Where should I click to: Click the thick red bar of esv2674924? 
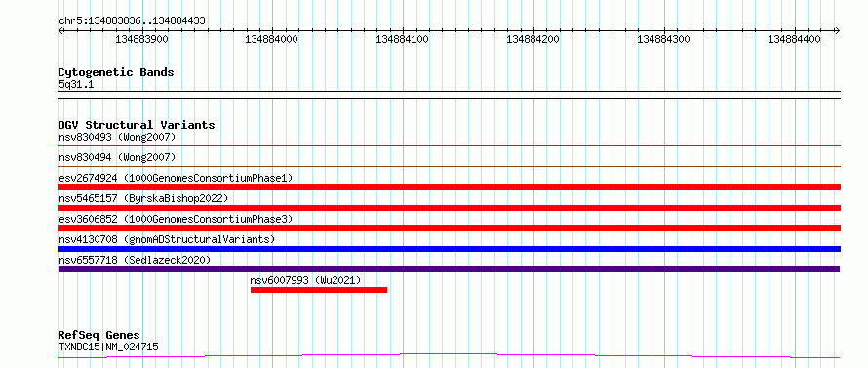point(450,187)
